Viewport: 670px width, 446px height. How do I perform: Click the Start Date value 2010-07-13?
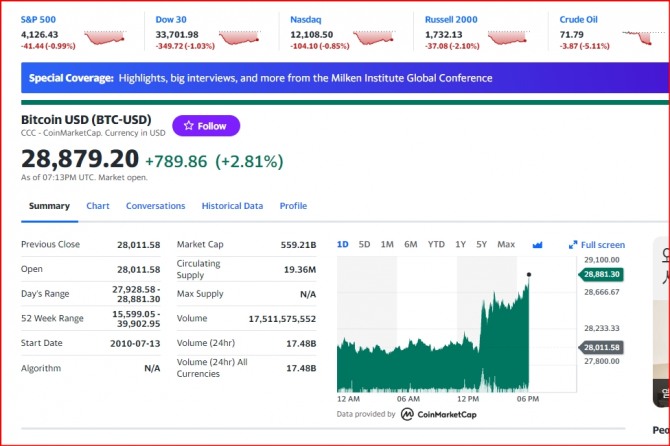[135, 343]
